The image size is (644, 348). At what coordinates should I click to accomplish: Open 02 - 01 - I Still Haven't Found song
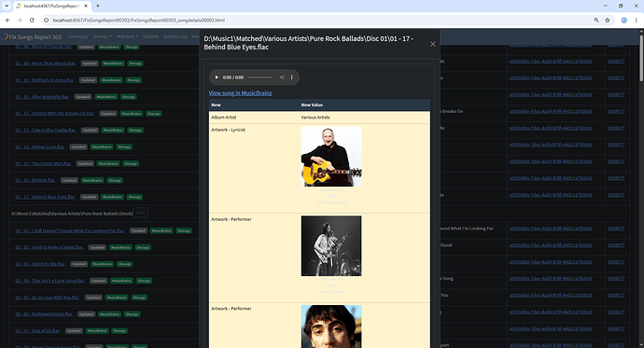(70, 230)
